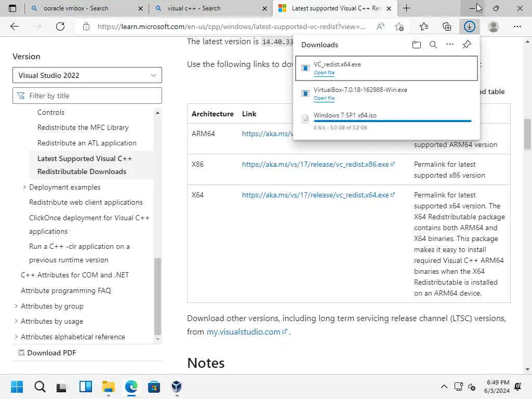Viewport: 532px width, 399px height.
Task: Open Widgets from the taskbar
Action: pyautogui.click(x=86, y=387)
